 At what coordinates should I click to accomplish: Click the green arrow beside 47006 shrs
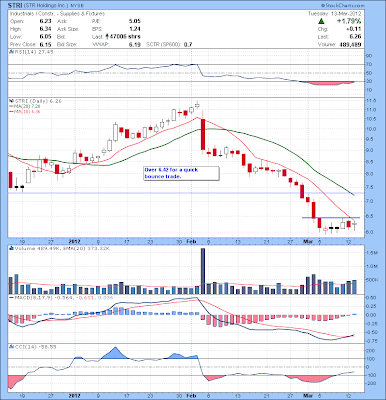(x=107, y=36)
